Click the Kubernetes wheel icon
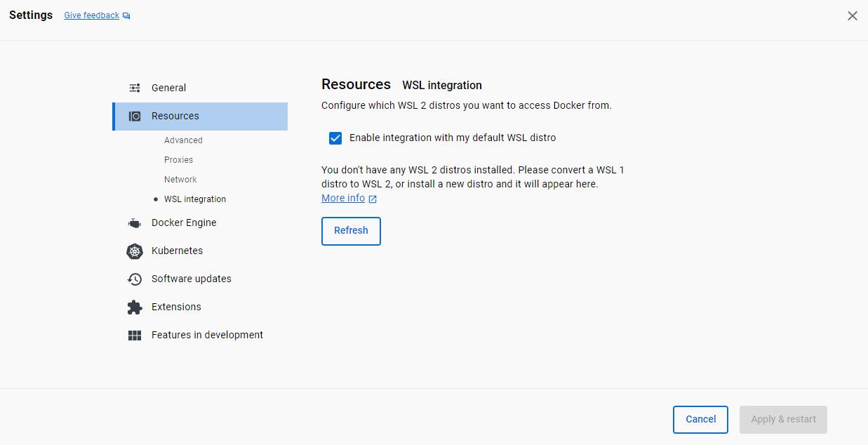Image resolution: width=868 pixels, height=445 pixels. click(x=135, y=251)
